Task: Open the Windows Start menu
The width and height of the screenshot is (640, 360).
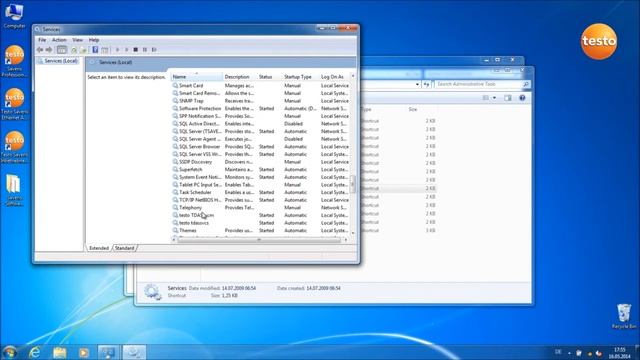Action: (x=9, y=352)
